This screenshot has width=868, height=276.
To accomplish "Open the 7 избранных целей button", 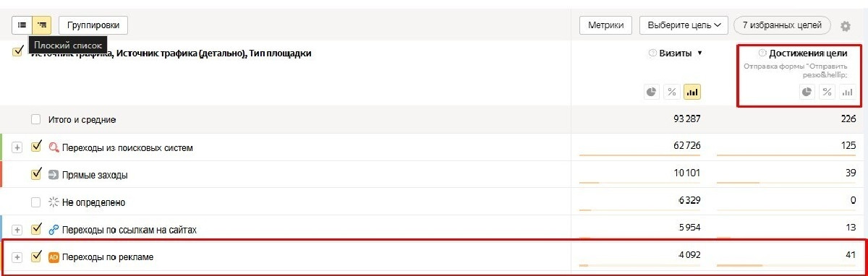I will [x=783, y=25].
